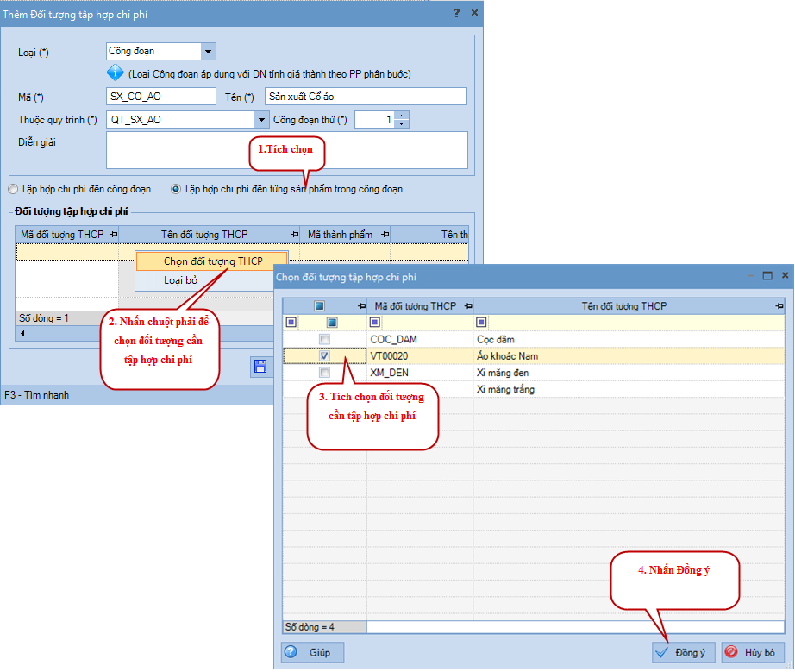Maximize the Chọn đối tượng tập hợp chi phí window
This screenshot has height=672, width=795.
767,276
